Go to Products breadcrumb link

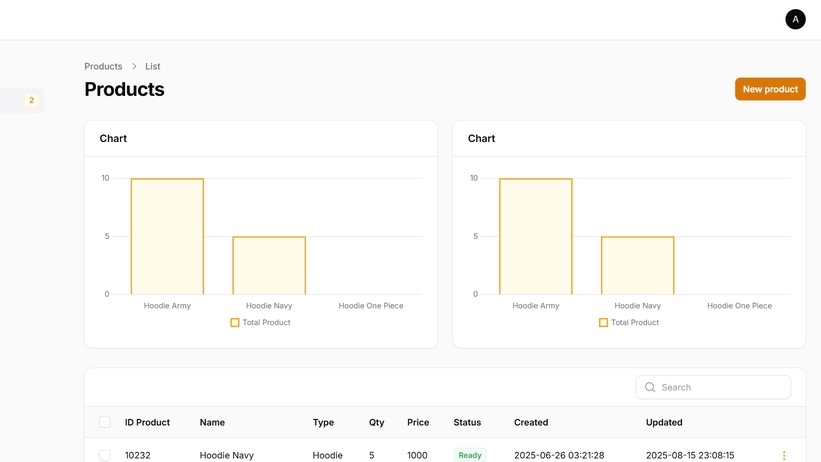[103, 66]
